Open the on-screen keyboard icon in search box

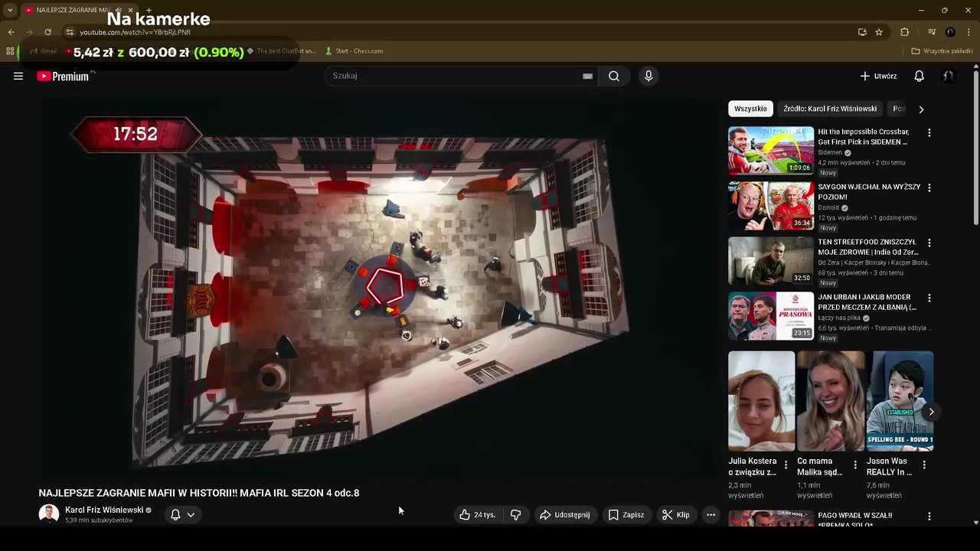pos(587,76)
